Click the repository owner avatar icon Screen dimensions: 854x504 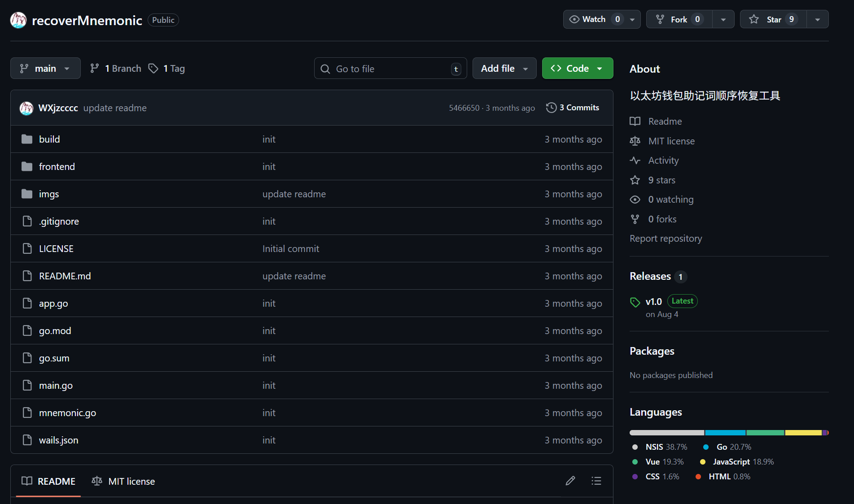pyautogui.click(x=18, y=20)
